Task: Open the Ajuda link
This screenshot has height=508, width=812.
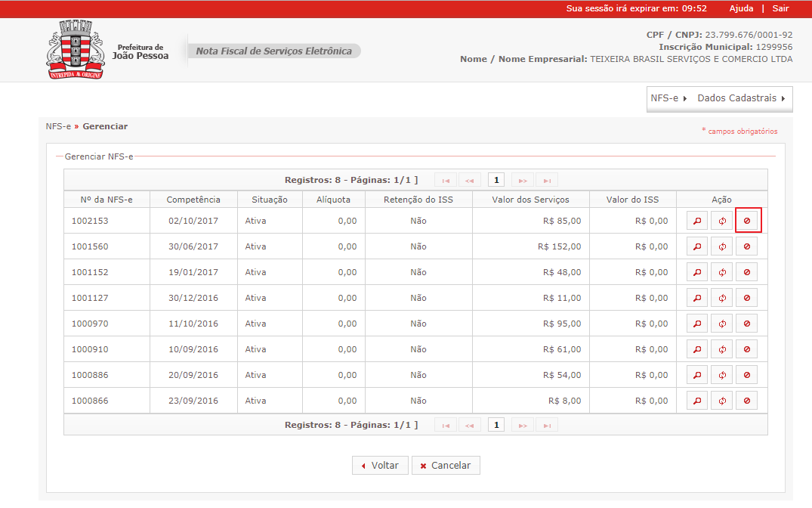Action: tap(741, 8)
